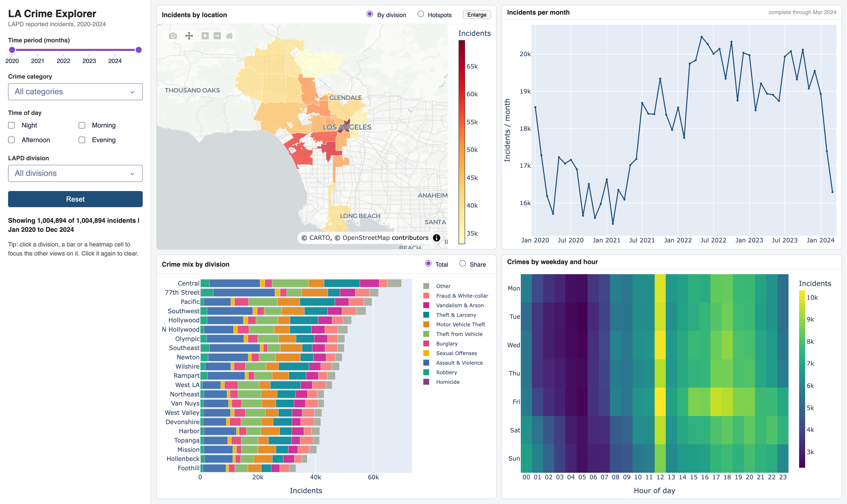The width and height of the screenshot is (847, 504).
Task: Open the Crime category dropdown
Action: click(x=75, y=92)
